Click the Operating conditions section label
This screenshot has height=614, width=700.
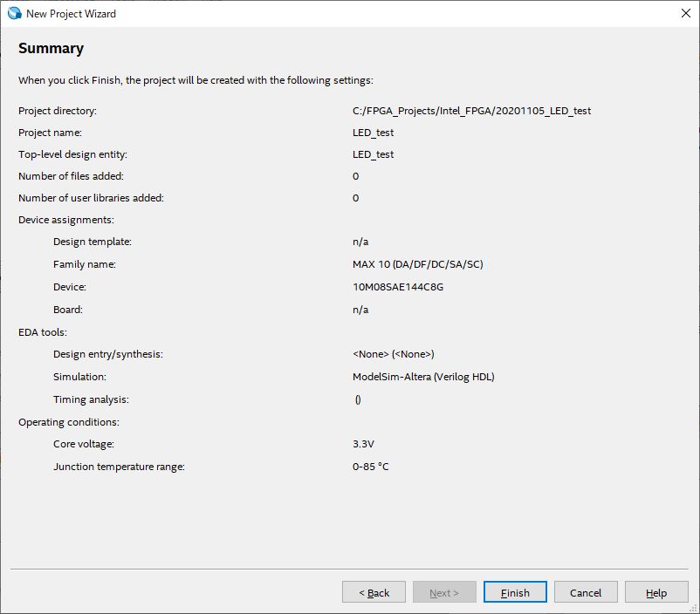(69, 422)
